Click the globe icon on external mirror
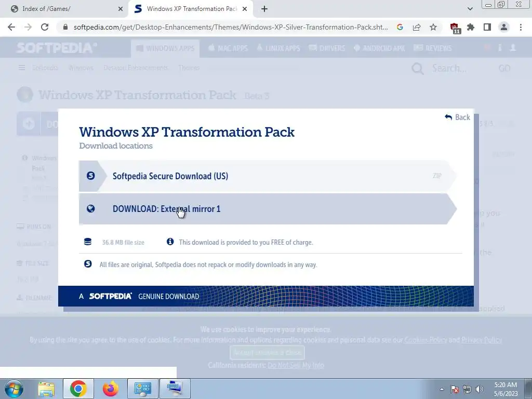532x399 pixels. [x=90, y=209]
